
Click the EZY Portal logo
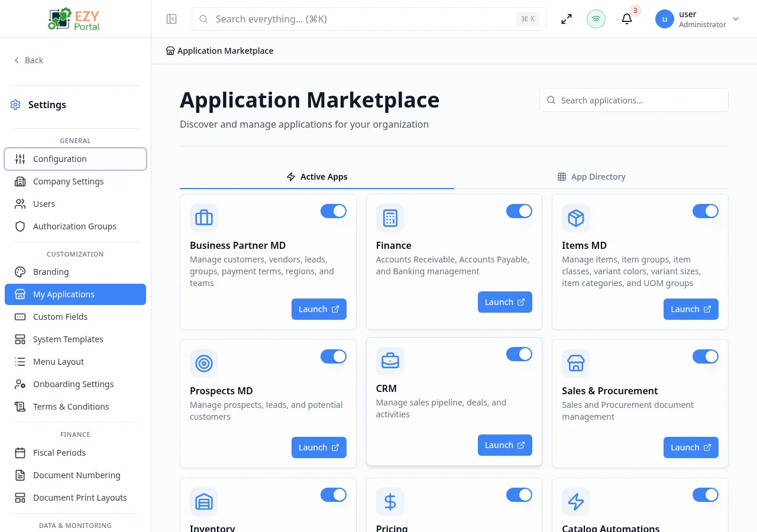tap(75, 19)
